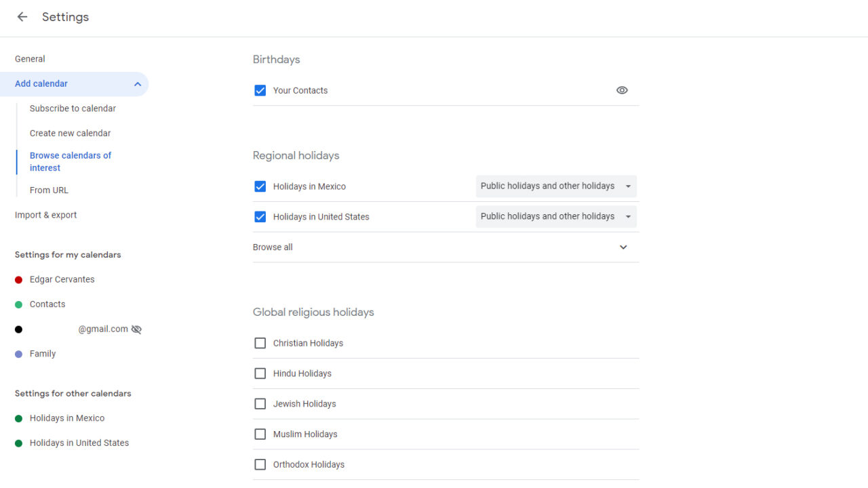Hide Your Contacts birthdays using the eye icon
The image size is (868, 488).
pos(621,89)
